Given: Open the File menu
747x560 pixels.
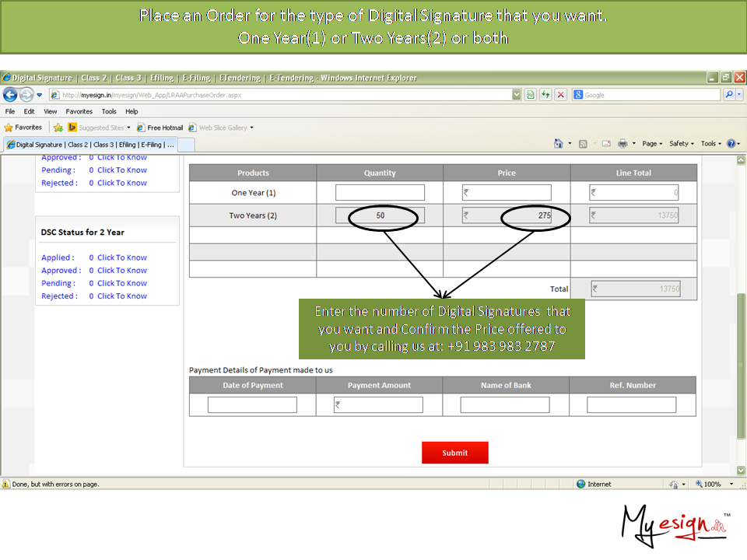Looking at the screenshot, I should (10, 111).
